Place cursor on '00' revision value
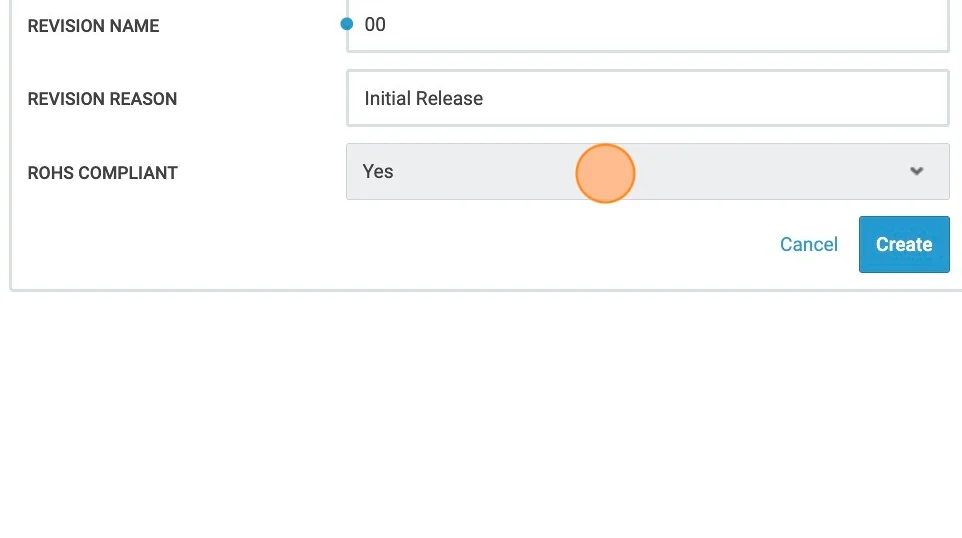This screenshot has height=538, width=962. [375, 25]
